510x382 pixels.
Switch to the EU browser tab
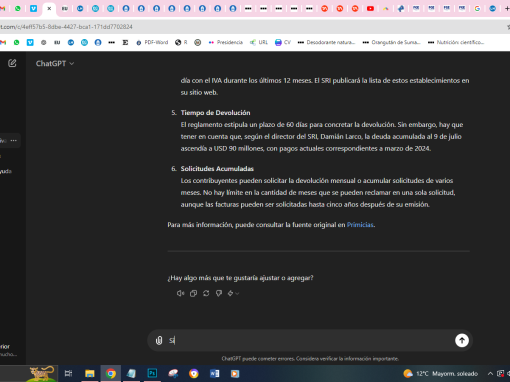65,9
